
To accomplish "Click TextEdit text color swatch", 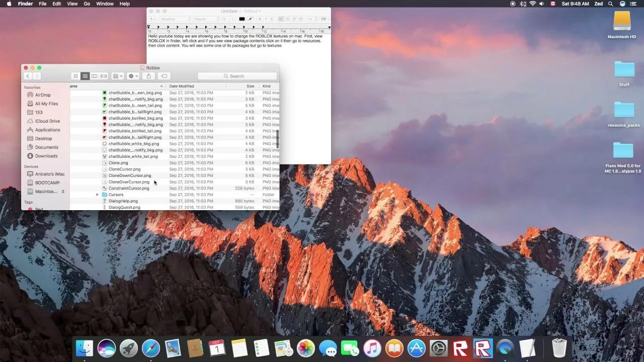I will (242, 19).
